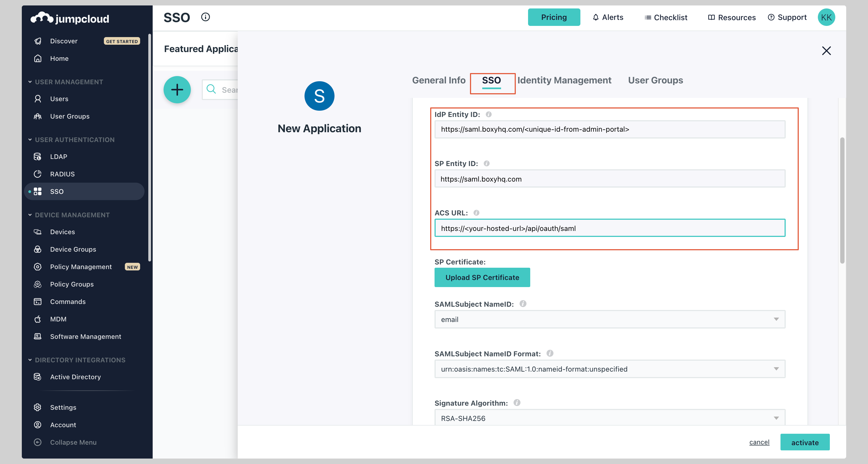Viewport: 868px width, 464px height.
Task: Collapse the User Management section
Action: coord(30,82)
